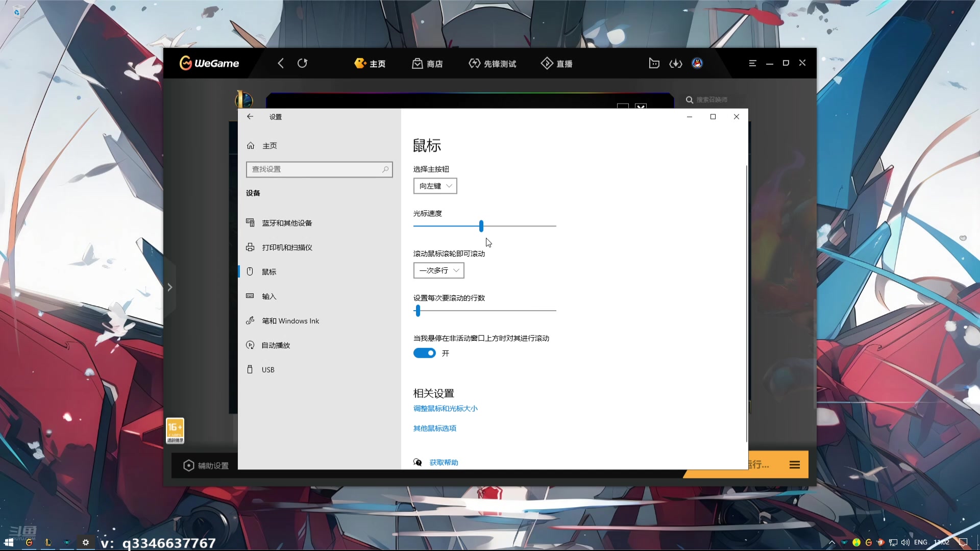
Task: Go to Settings 主页
Action: coord(262,146)
